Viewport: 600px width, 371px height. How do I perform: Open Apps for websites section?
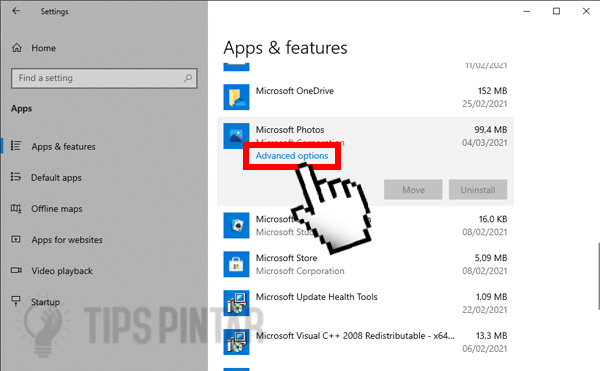pyautogui.click(x=67, y=240)
